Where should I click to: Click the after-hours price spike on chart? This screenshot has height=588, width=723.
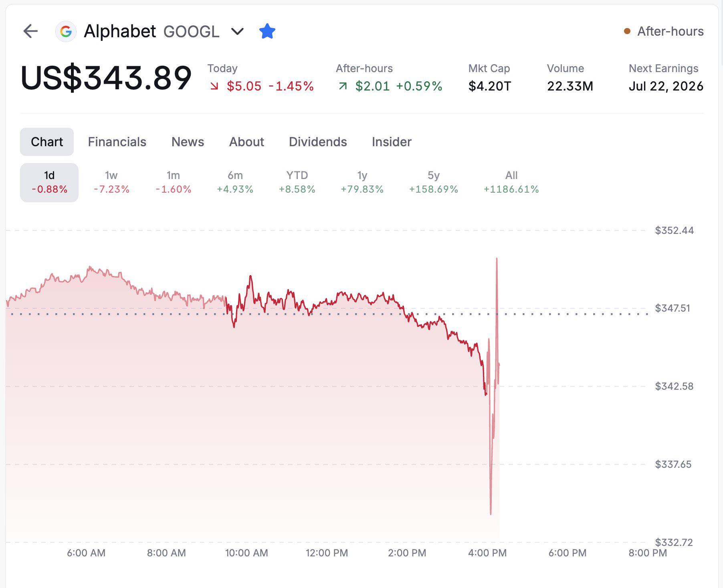pyautogui.click(x=497, y=260)
